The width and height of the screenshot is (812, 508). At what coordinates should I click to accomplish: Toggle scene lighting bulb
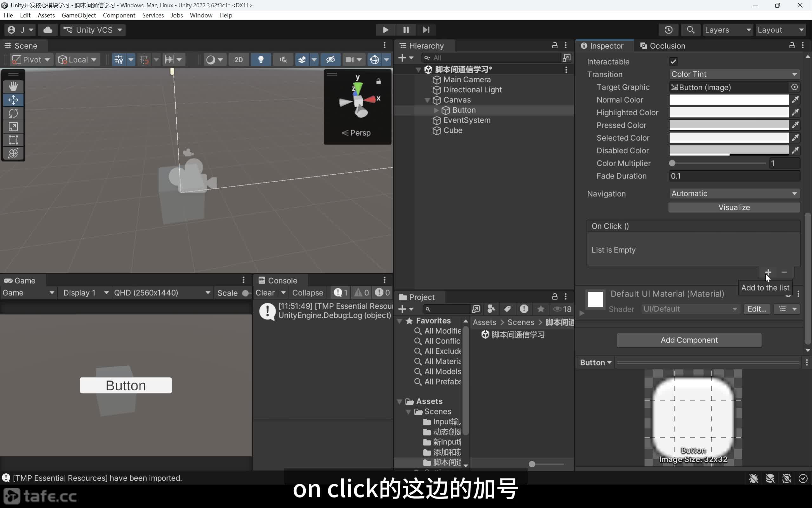(261, 60)
